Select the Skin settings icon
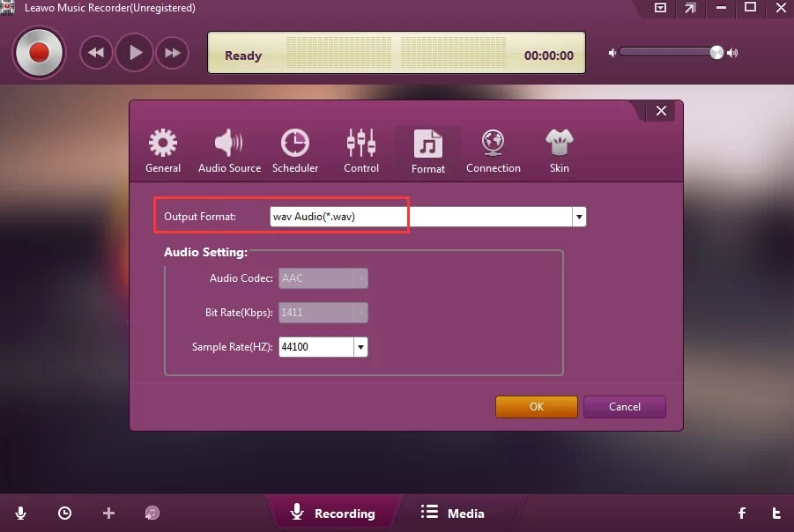Viewport: 794px width, 532px height. click(x=559, y=148)
